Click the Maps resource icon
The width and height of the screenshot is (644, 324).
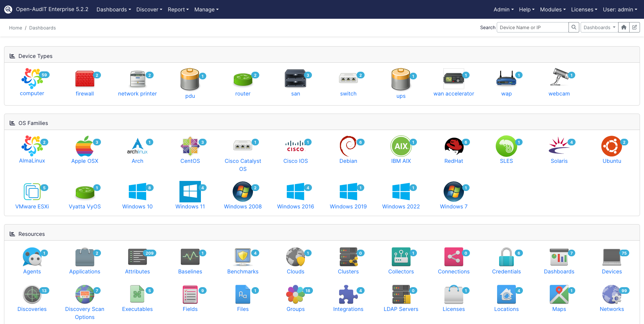tap(559, 295)
